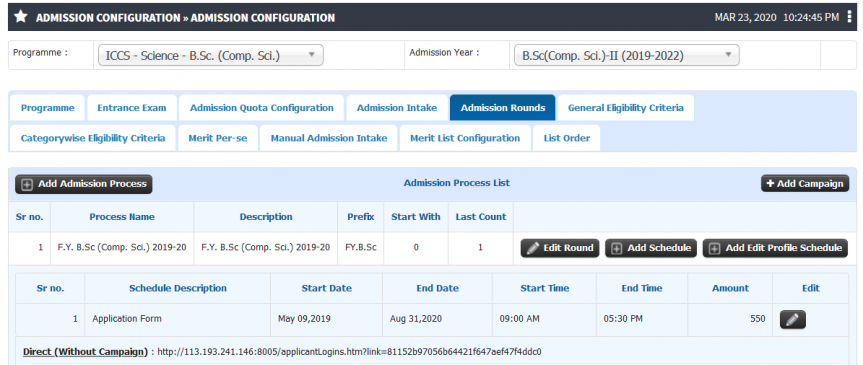Open the Admission Year dropdown

pos(626,56)
